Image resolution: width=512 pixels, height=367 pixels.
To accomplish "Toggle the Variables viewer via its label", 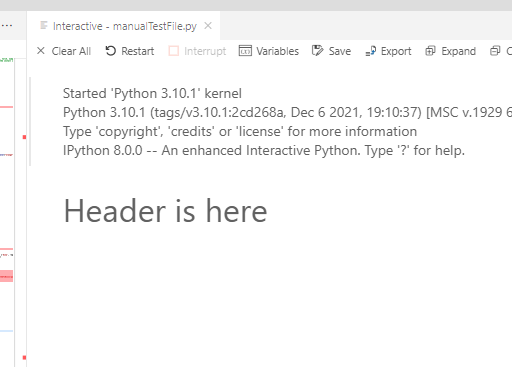I will (x=277, y=51).
